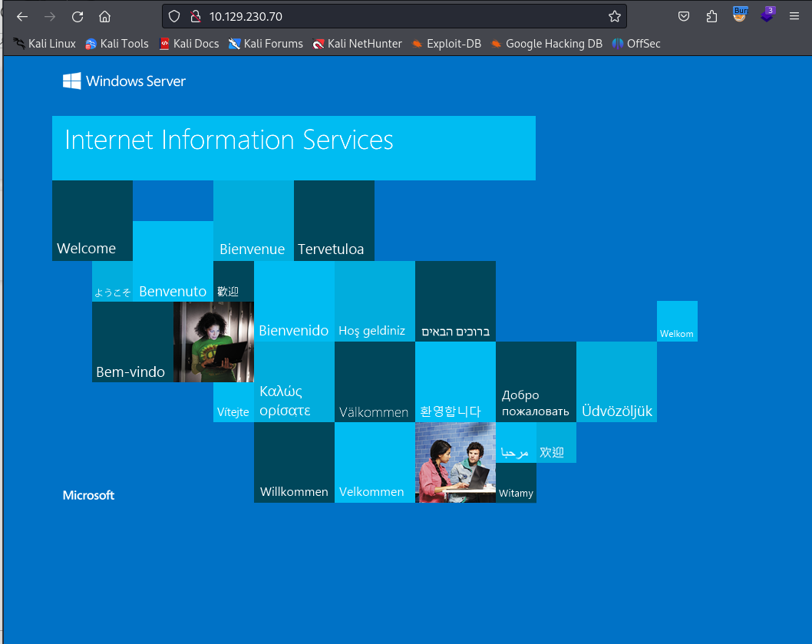Click the Bienvenue tile
The image size is (812, 644).
click(x=253, y=221)
